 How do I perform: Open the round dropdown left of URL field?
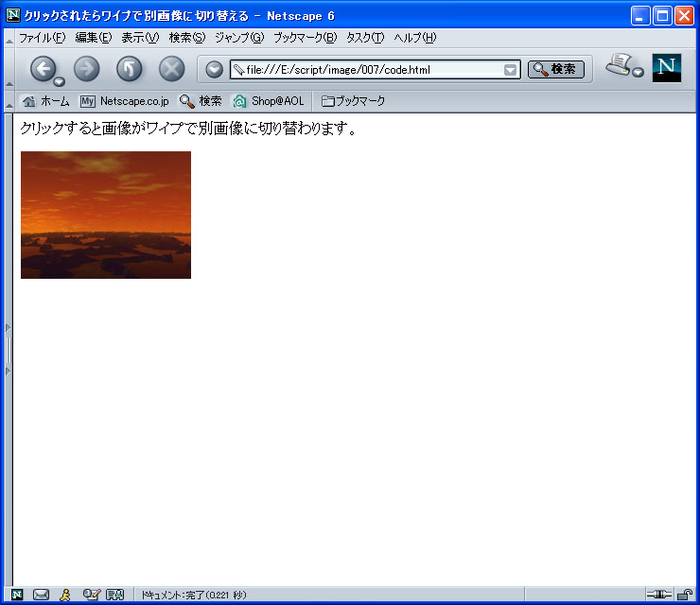click(215, 70)
